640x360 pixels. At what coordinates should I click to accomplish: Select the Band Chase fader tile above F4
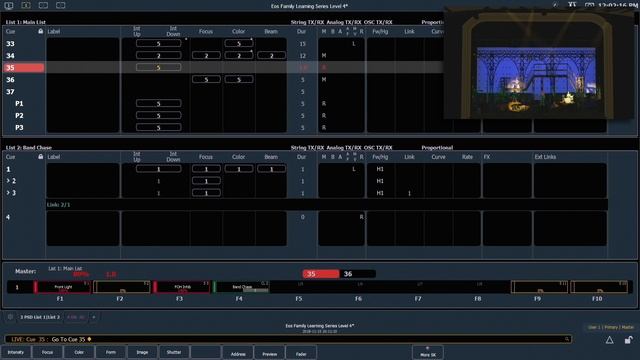click(x=241, y=287)
